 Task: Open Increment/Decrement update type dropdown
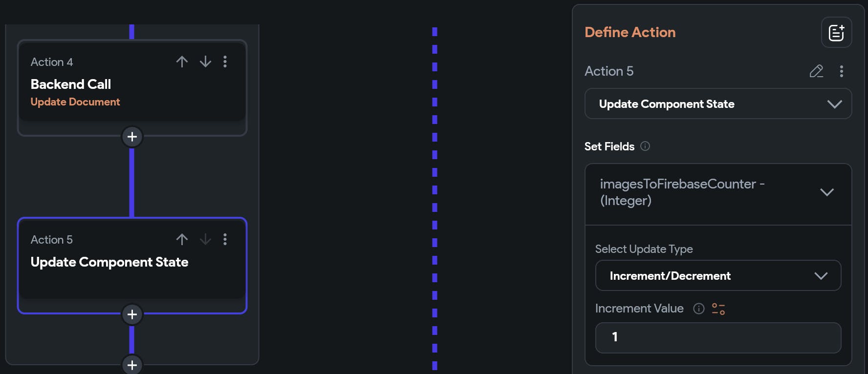(718, 276)
